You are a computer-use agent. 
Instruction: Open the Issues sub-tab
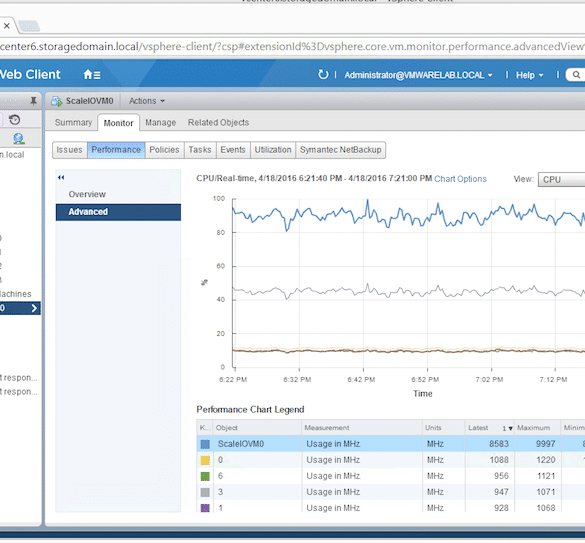(69, 150)
